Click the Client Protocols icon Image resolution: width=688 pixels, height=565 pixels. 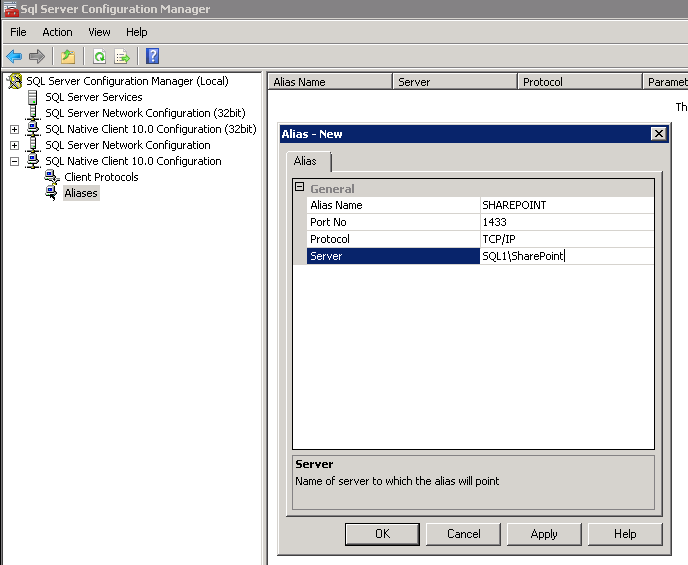coord(52,177)
